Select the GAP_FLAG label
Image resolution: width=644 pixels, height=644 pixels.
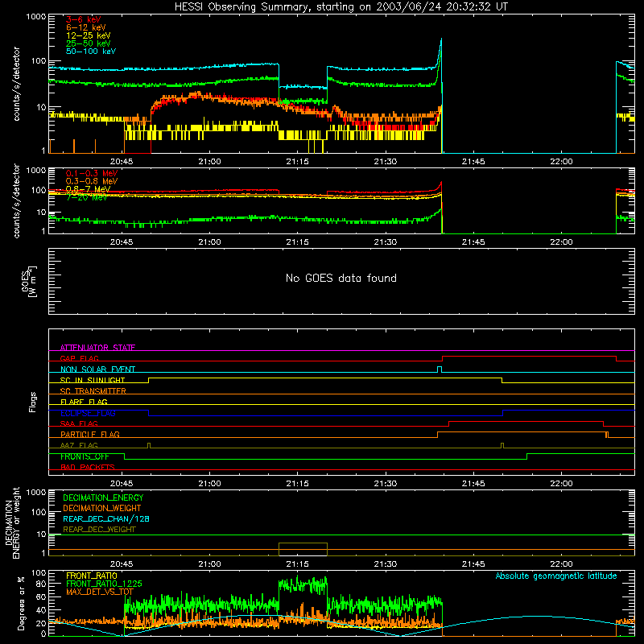coord(79,358)
